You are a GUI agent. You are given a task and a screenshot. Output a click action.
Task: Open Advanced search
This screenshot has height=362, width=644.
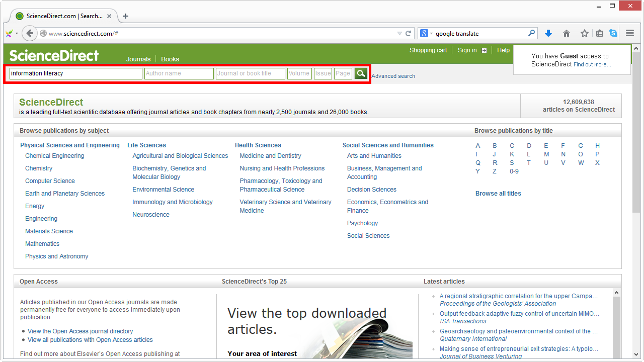pos(393,76)
